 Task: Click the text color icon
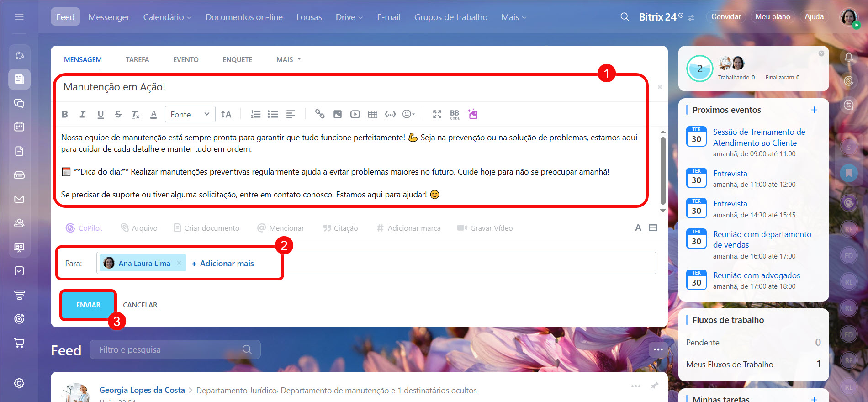[x=153, y=114]
